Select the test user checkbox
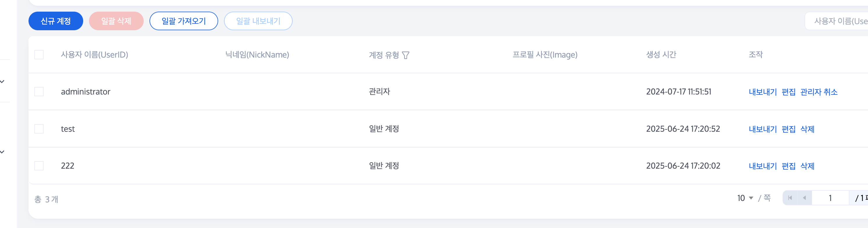868x228 pixels. pos(39,129)
